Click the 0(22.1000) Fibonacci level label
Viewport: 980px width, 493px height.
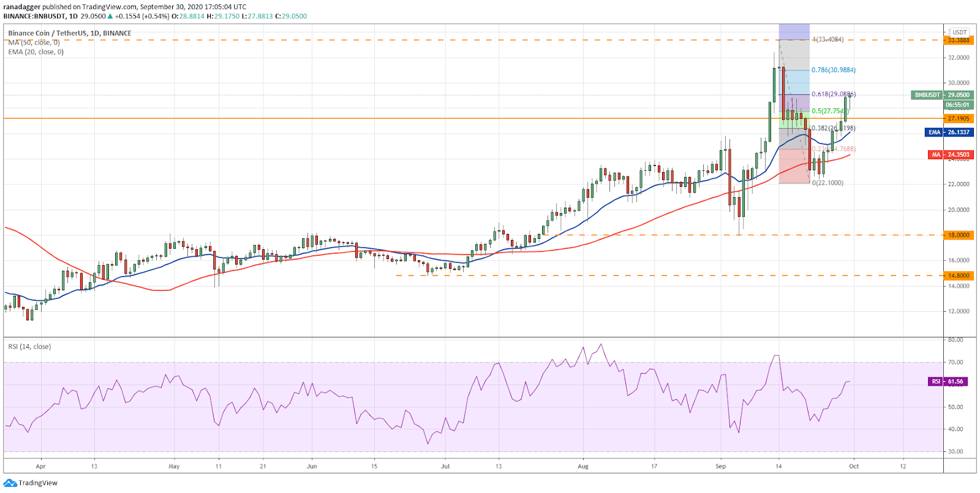coord(827,183)
